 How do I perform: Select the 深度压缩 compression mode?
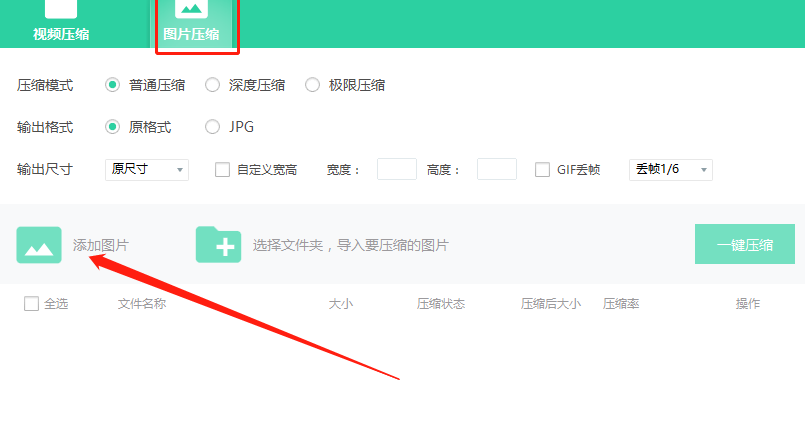(212, 85)
